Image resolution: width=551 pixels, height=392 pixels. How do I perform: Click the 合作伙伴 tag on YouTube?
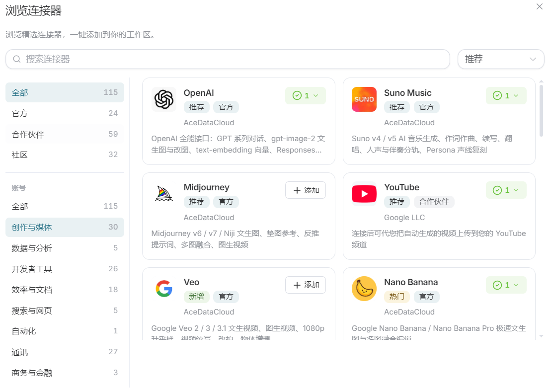434,202
